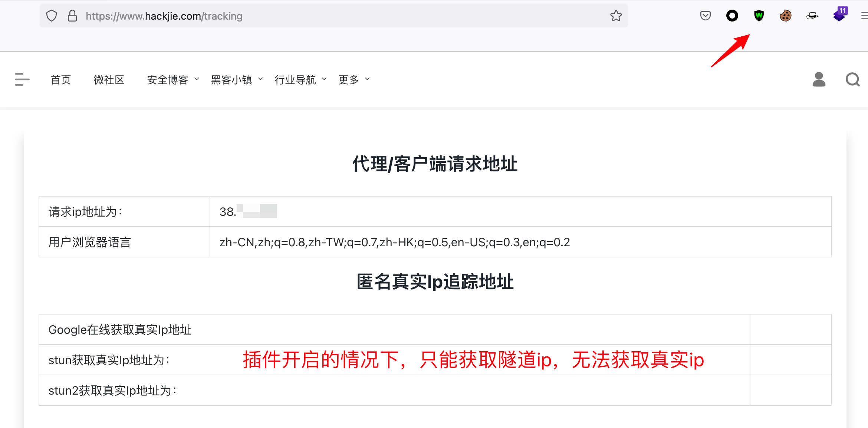Click the site search magnifier icon
The image size is (868, 428).
852,79
